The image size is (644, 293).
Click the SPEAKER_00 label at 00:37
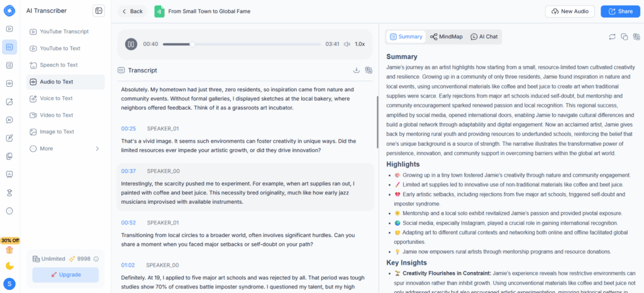click(163, 171)
